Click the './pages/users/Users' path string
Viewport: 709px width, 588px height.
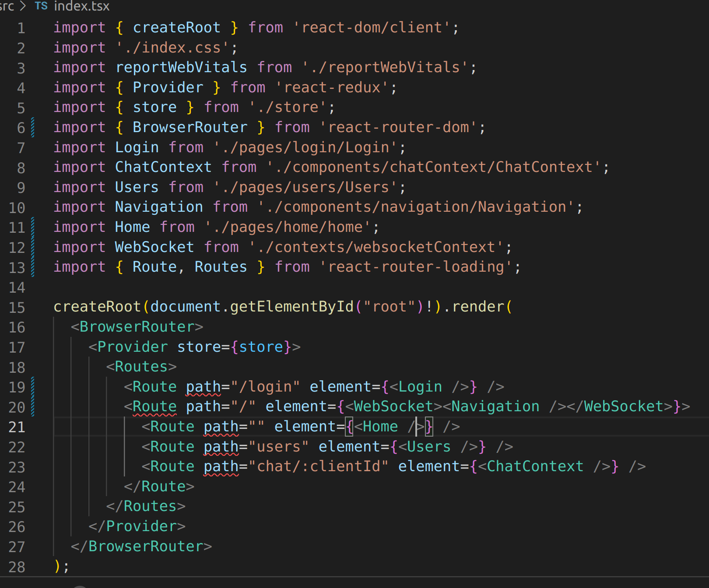tap(305, 187)
